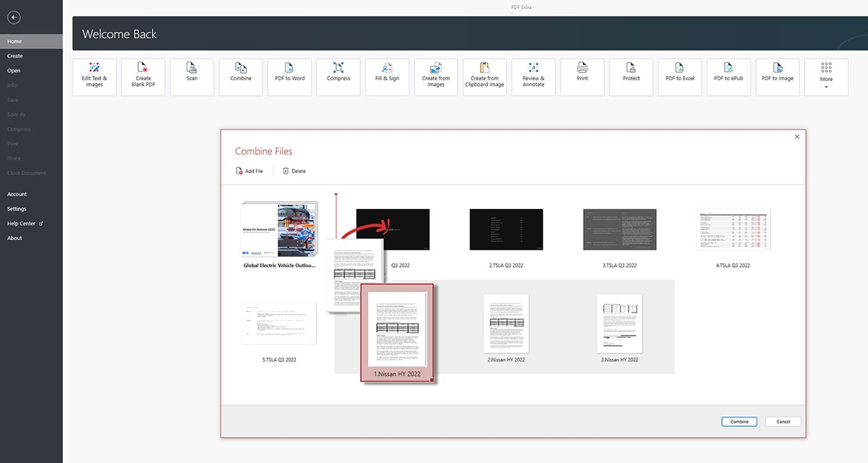Open Fill & Sign tool
The height and width of the screenshot is (463, 868).
tap(387, 77)
